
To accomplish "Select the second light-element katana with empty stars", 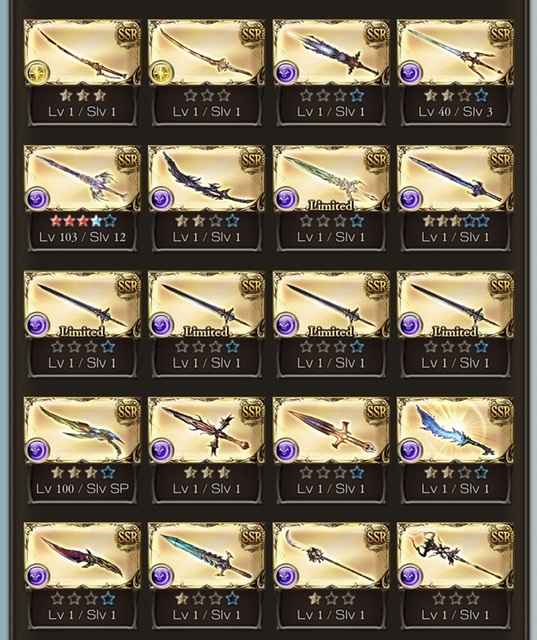I will 206,72.
